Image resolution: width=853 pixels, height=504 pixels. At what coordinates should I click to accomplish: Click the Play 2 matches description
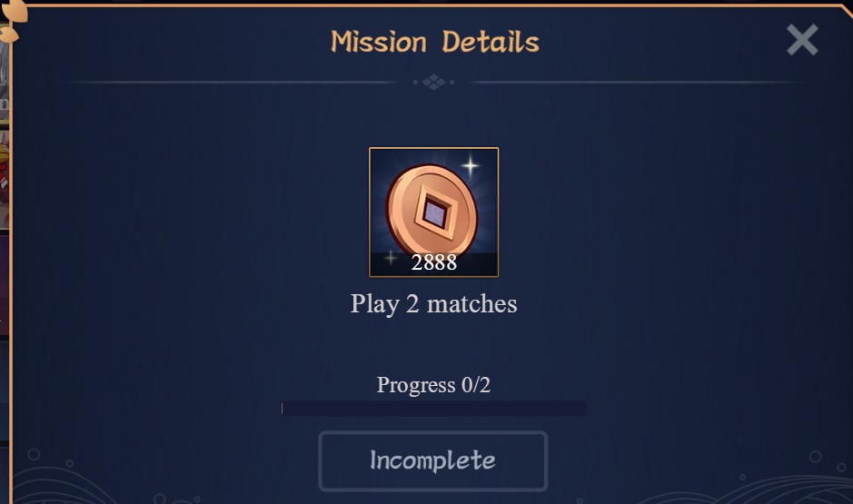coord(433,303)
